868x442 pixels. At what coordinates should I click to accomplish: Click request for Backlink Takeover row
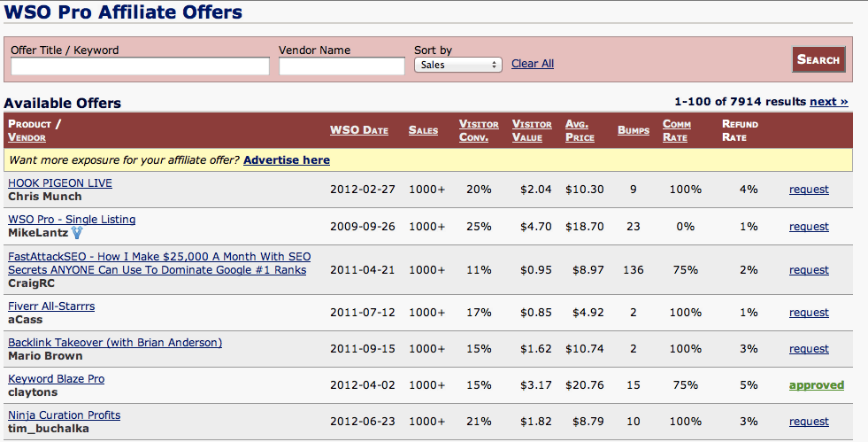(x=809, y=349)
